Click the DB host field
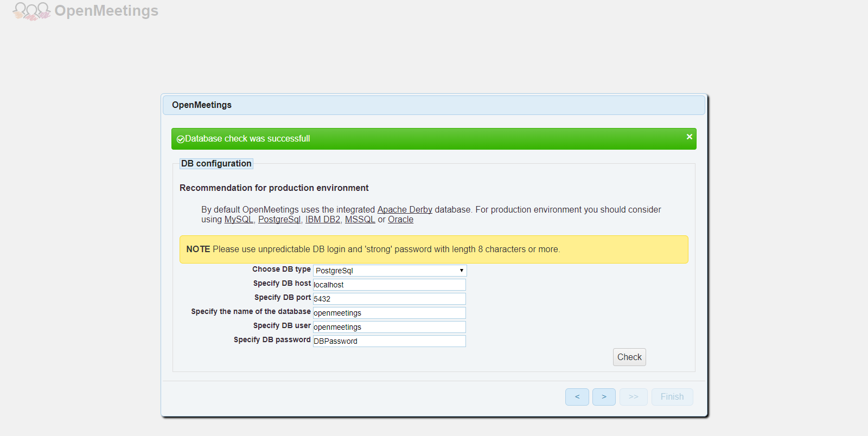 pos(390,285)
